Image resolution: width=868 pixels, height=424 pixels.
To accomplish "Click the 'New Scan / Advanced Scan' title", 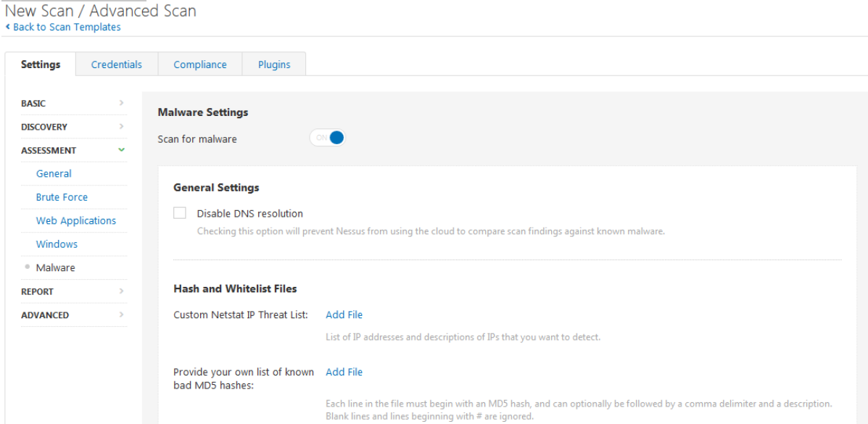I will click(100, 11).
